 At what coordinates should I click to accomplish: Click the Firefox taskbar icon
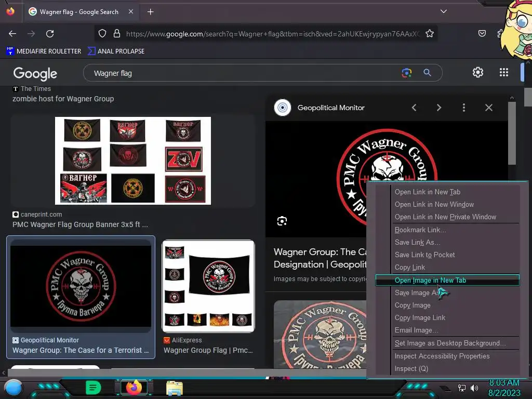pos(134,388)
